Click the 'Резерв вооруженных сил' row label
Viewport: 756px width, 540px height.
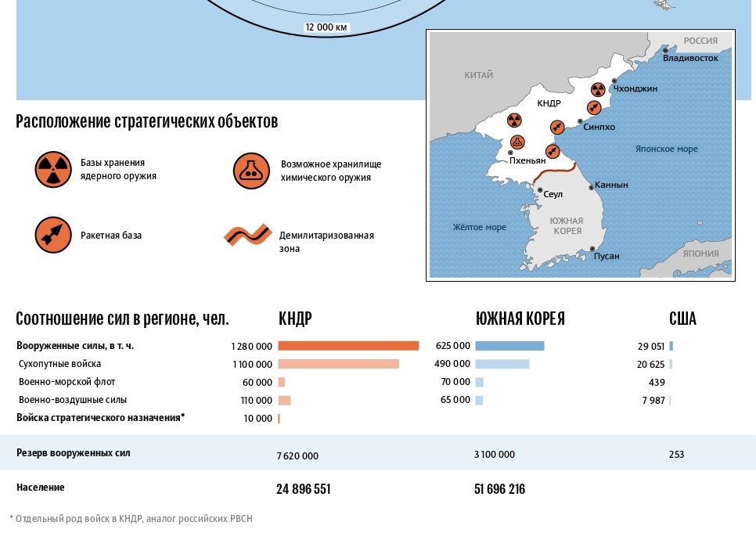[x=74, y=453]
